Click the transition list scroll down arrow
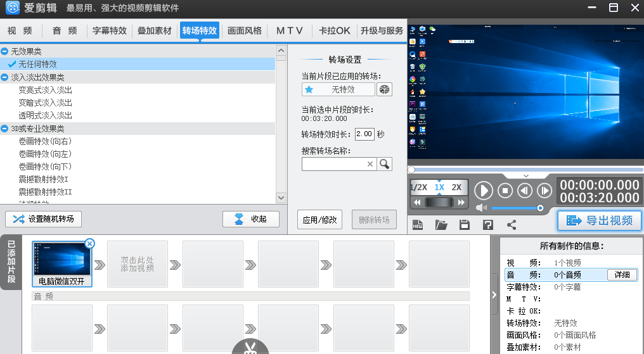This screenshot has height=354, width=644. coord(281,198)
